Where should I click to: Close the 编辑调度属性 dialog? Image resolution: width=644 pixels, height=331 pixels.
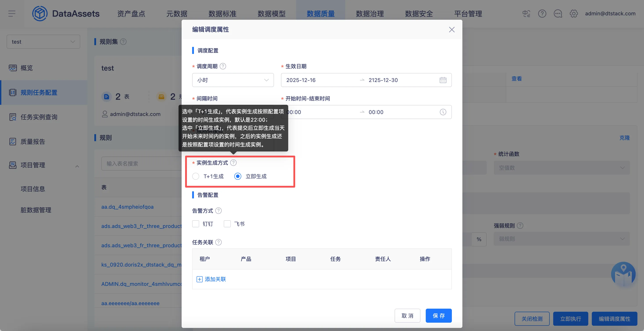click(x=451, y=30)
